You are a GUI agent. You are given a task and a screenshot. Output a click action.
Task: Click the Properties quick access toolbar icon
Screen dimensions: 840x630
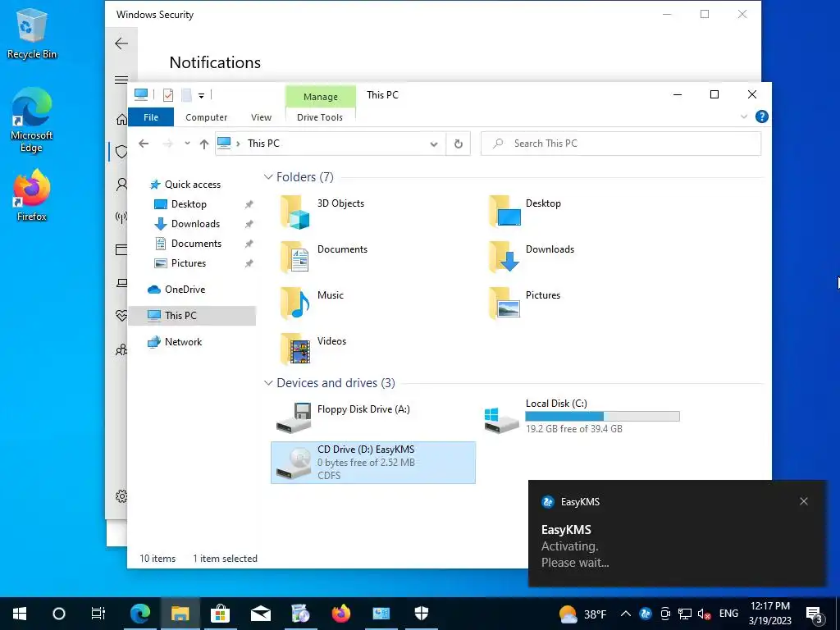coord(167,95)
